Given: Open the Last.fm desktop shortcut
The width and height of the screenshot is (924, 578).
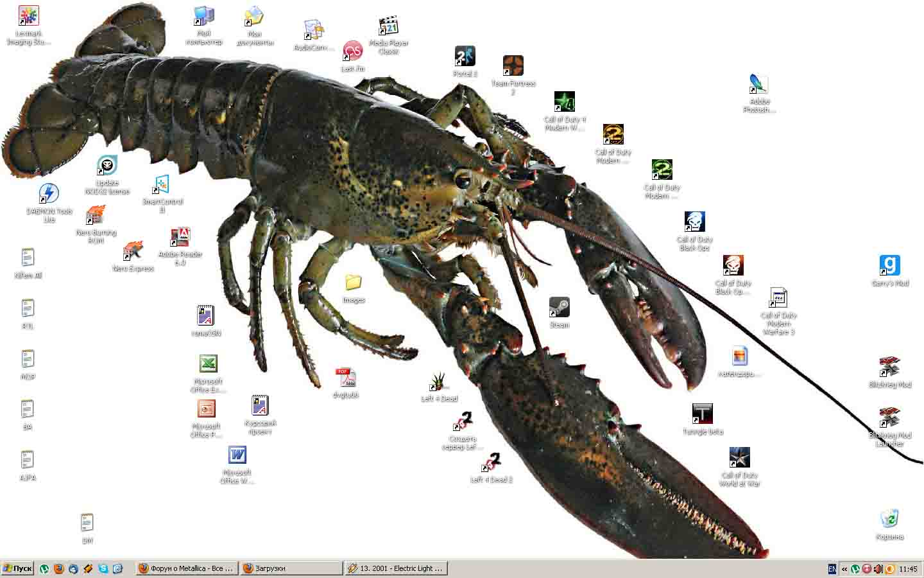Looking at the screenshot, I should coord(352,51).
